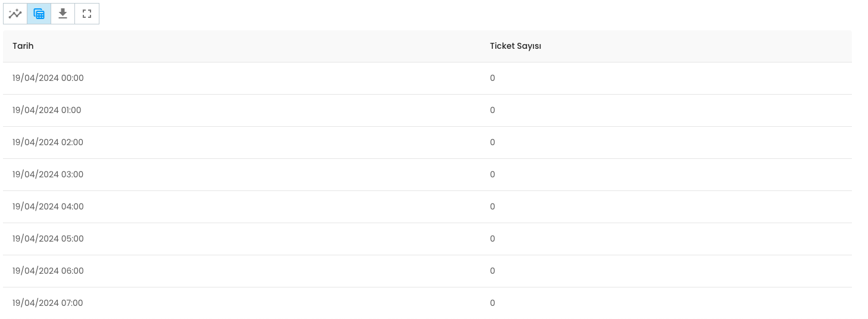Click ticket count for 05:00 row
868x319 pixels.
492,239
